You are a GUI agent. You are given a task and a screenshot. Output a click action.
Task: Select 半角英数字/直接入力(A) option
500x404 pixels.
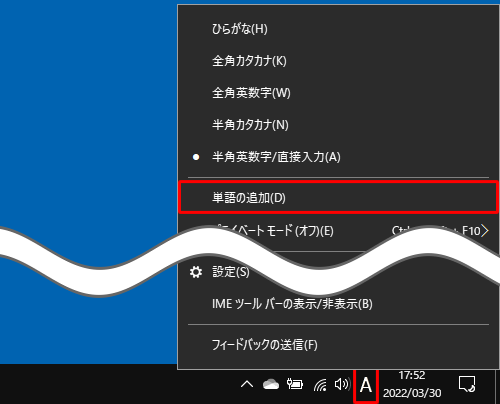click(338, 157)
